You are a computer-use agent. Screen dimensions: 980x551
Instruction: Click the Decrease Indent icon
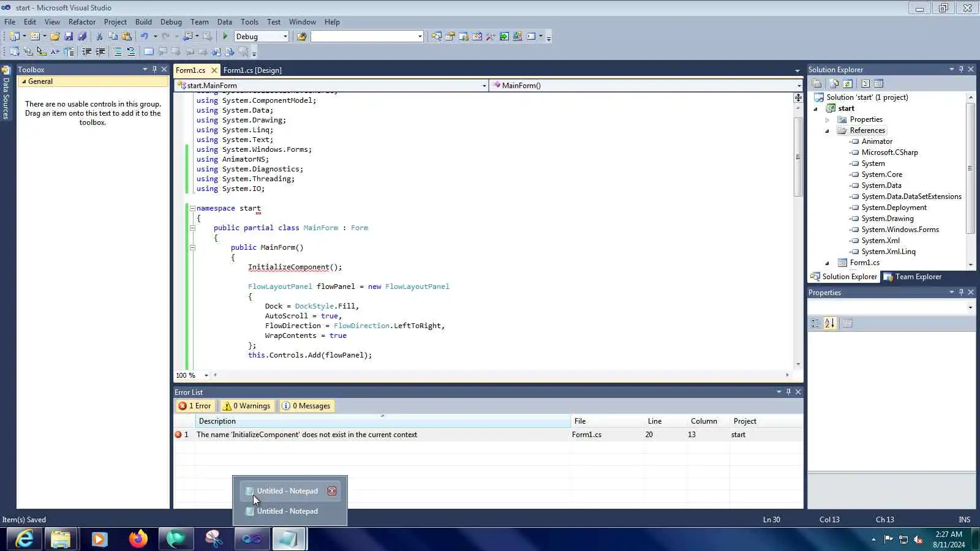coord(87,51)
